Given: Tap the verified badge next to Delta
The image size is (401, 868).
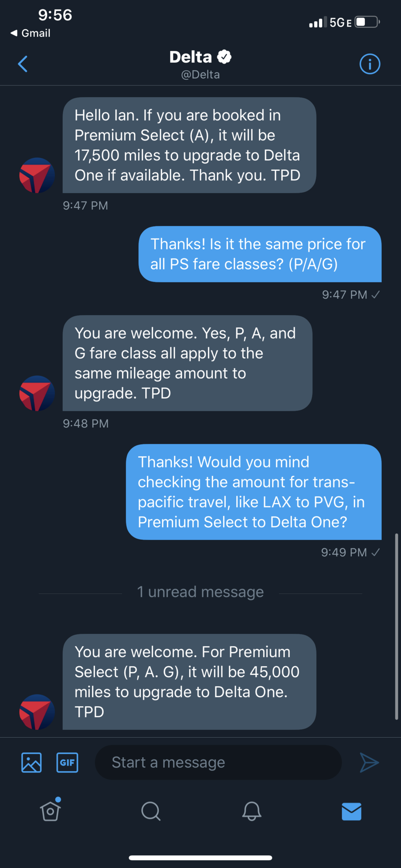Looking at the screenshot, I should click(x=224, y=57).
